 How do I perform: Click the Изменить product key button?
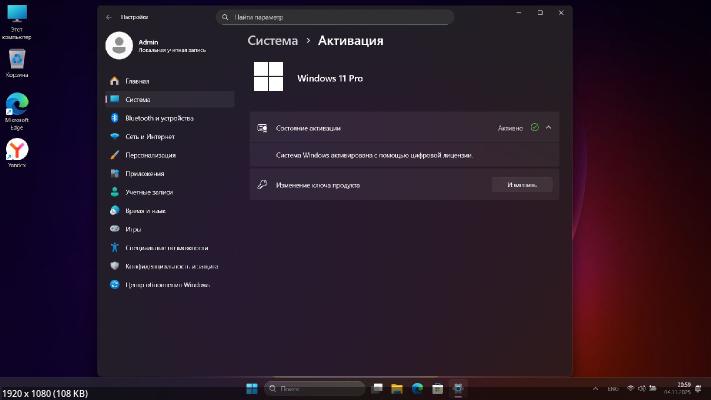[x=522, y=185]
